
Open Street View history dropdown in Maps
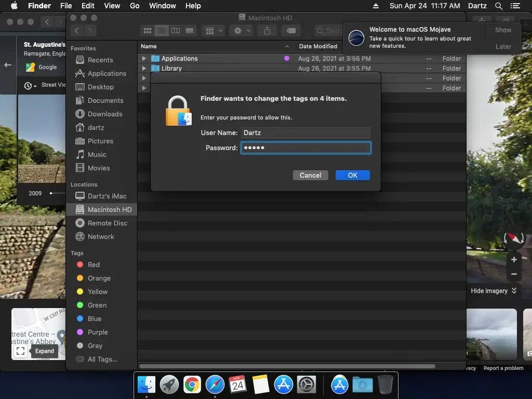(x=30, y=86)
